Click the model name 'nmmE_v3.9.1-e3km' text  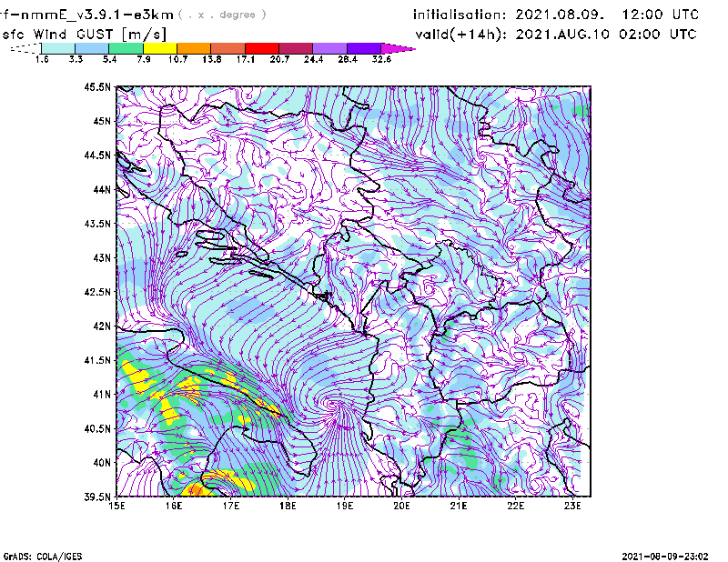tap(97, 15)
